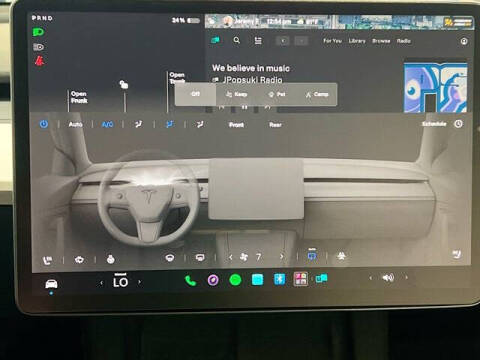Select the Keep climate option
The image size is (480, 360).
236,94
